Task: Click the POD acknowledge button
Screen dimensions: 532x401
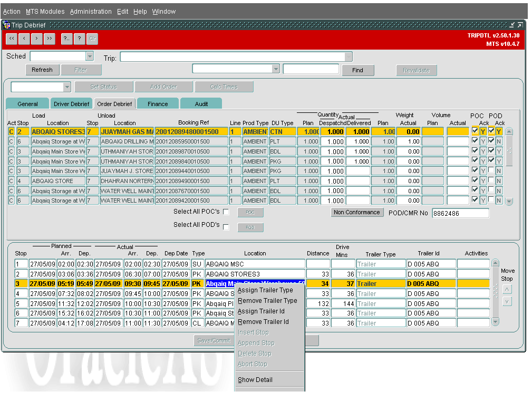Action: click(250, 227)
